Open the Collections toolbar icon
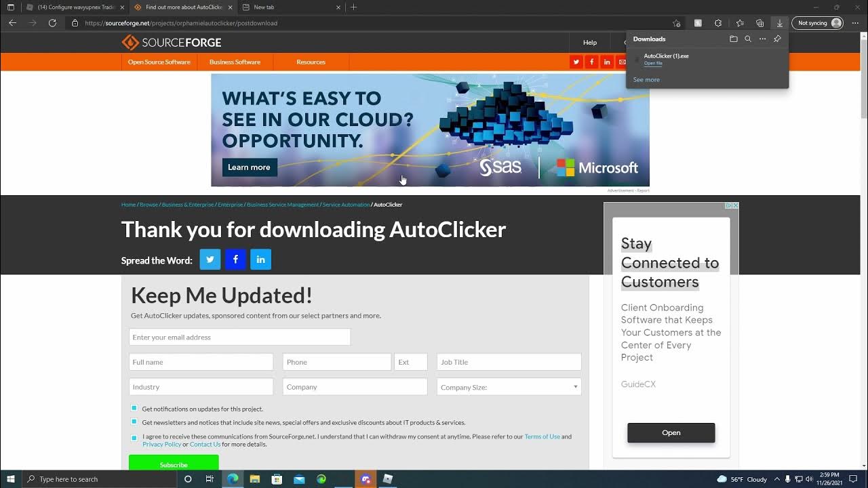Viewport: 868px width, 488px height. pyautogui.click(x=759, y=23)
